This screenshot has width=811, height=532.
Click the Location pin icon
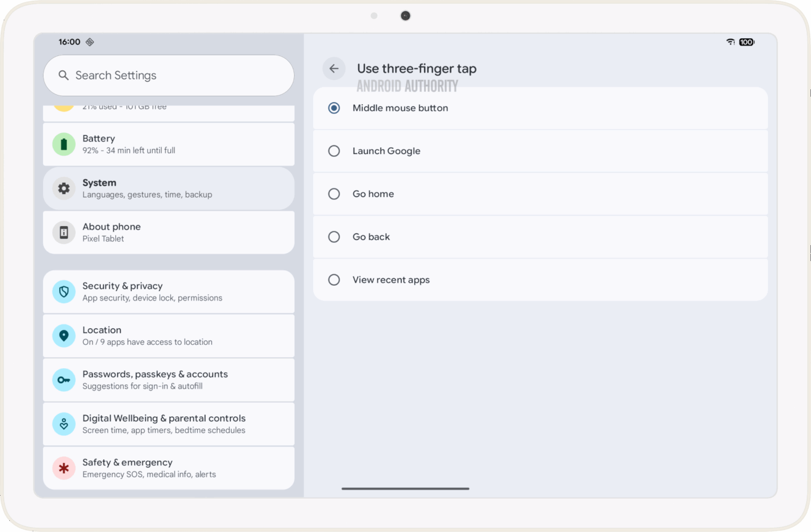[x=64, y=336]
